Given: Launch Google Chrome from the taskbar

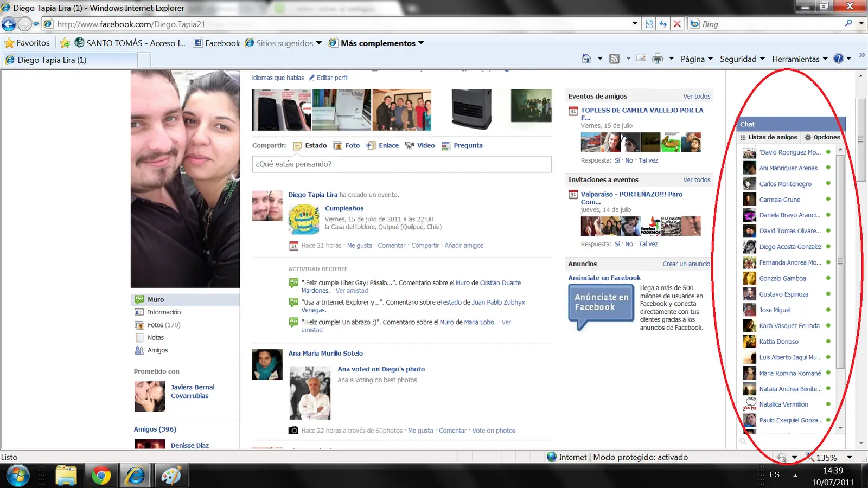Looking at the screenshot, I should point(100,476).
